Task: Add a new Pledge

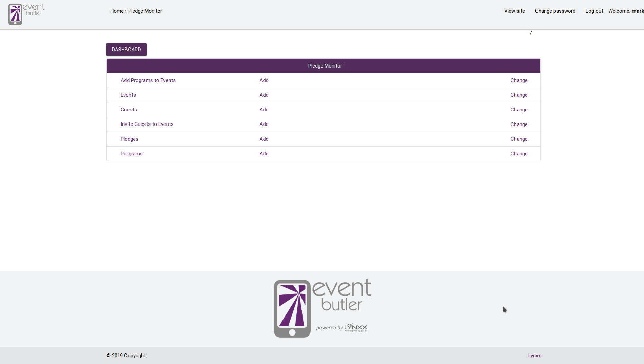Action: (264, 139)
